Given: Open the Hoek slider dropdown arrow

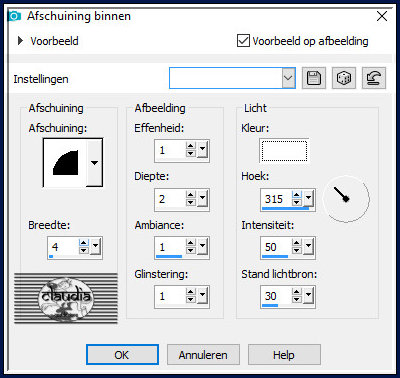Looking at the screenshot, I should (x=308, y=199).
